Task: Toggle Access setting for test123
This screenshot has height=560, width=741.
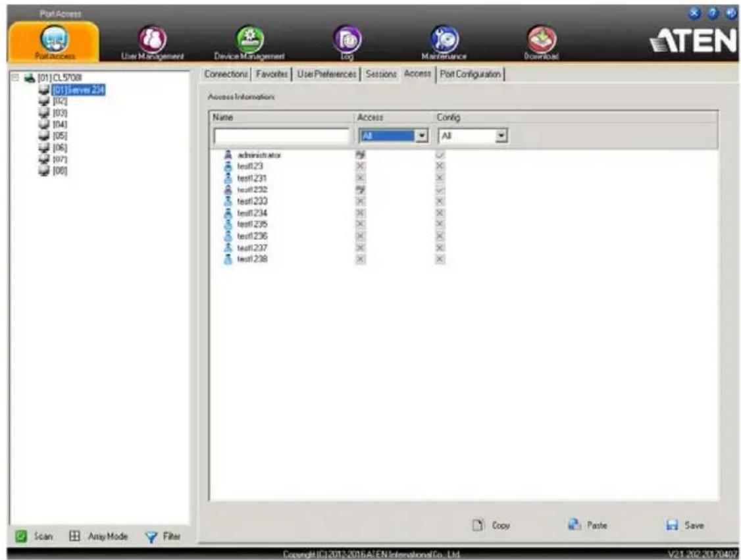Action: (x=360, y=166)
